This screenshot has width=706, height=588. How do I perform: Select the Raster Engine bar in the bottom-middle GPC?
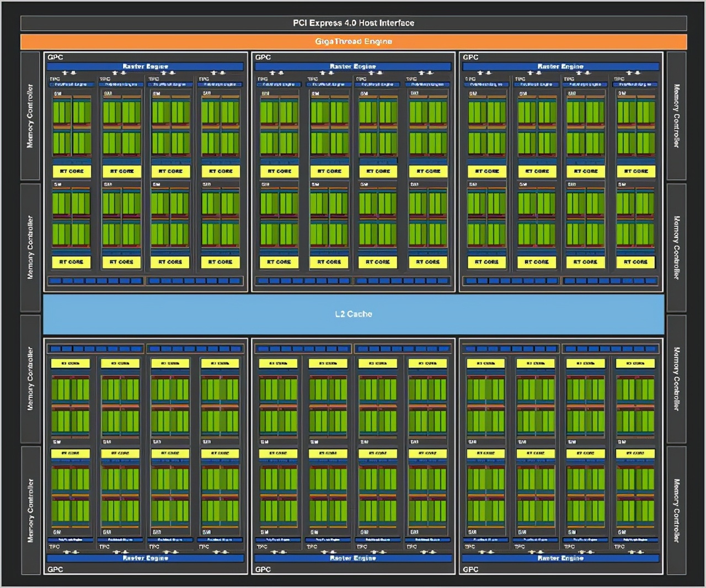click(x=353, y=558)
